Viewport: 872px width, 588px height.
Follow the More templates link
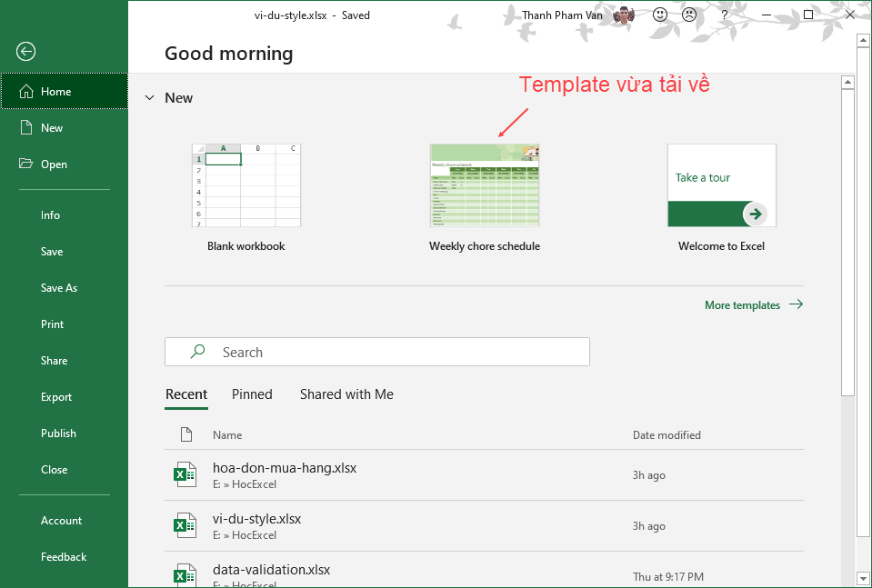(742, 305)
